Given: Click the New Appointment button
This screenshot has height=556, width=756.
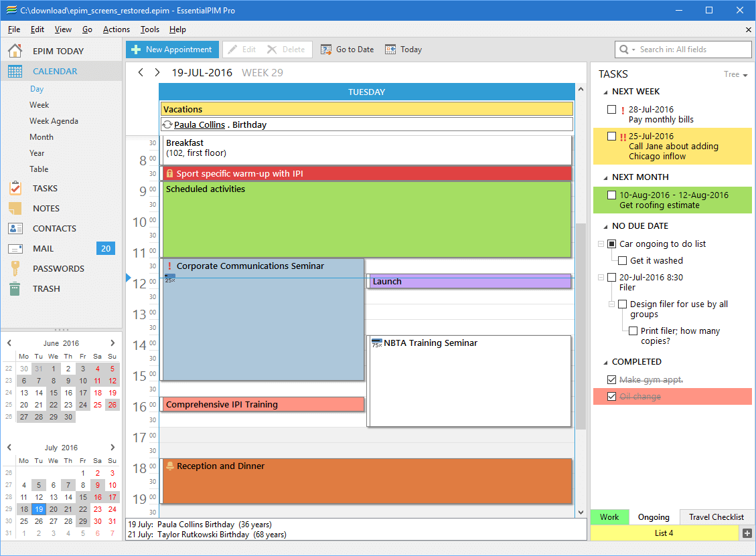Looking at the screenshot, I should click(172, 50).
